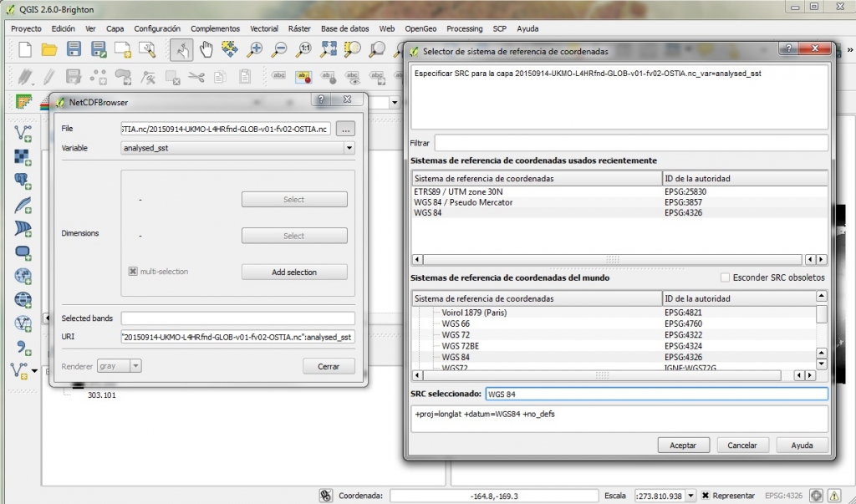Viewport: 856px width, 504px height.
Task: Toggle the multi-selection checkbox
Action: (133, 272)
